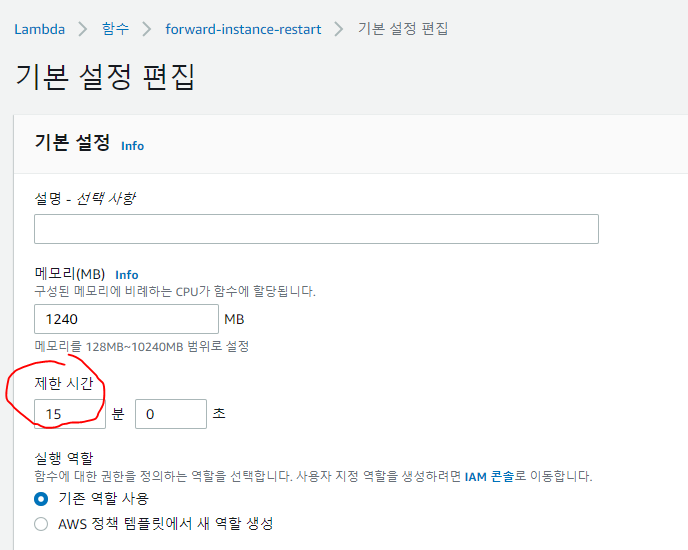The height and width of the screenshot is (550, 688).
Task: Click the chevron after Lambda breadcrumb
Action: click(83, 29)
